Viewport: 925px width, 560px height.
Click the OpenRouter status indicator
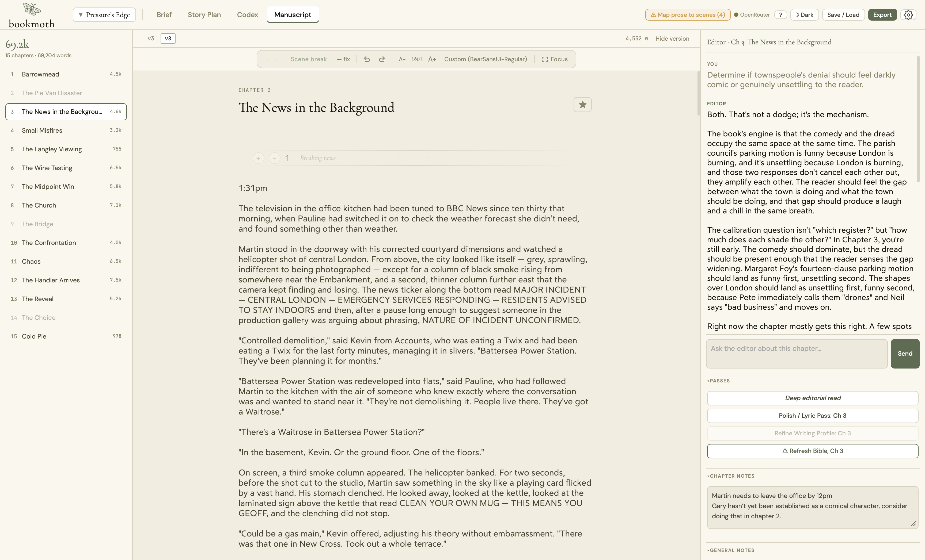(x=752, y=15)
